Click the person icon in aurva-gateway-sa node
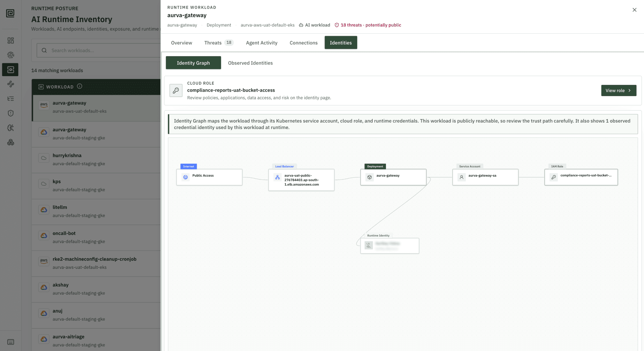Screen dimensions: 644x351 pyautogui.click(x=462, y=177)
